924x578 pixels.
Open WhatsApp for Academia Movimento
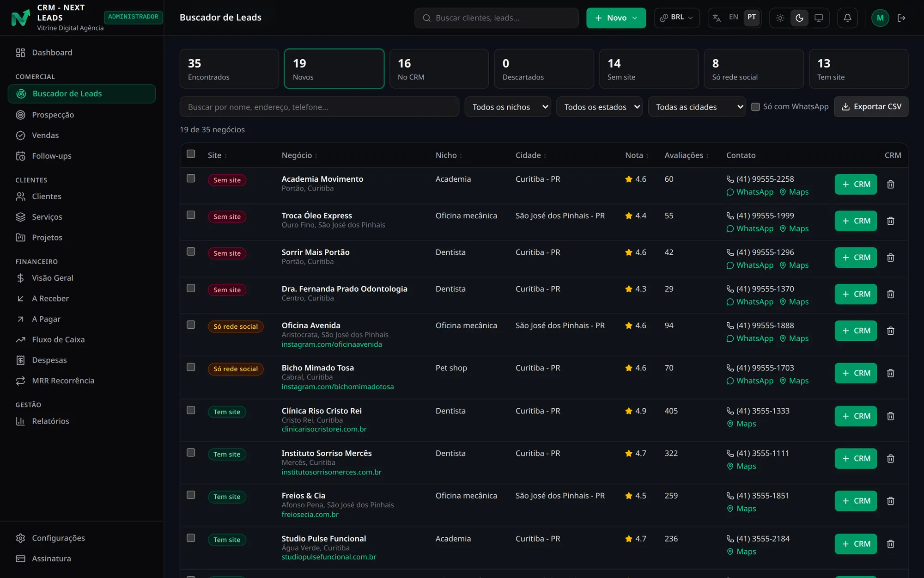pos(750,192)
